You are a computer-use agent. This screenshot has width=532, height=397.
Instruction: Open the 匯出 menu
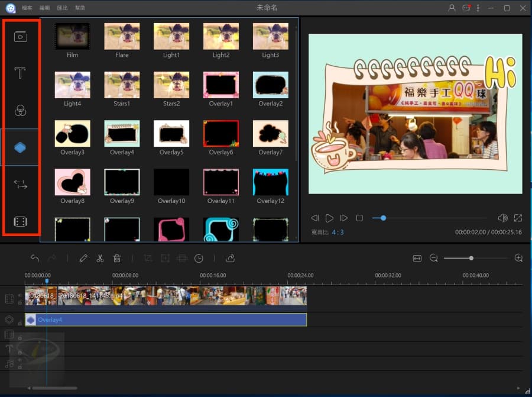62,8
